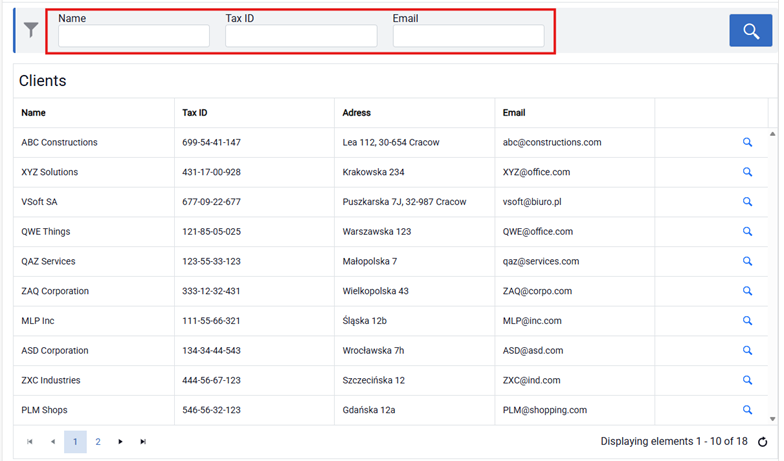Click address Lea 112, 30-654 Cracow
Image resolution: width=784 pixels, height=461 pixels.
tap(391, 142)
